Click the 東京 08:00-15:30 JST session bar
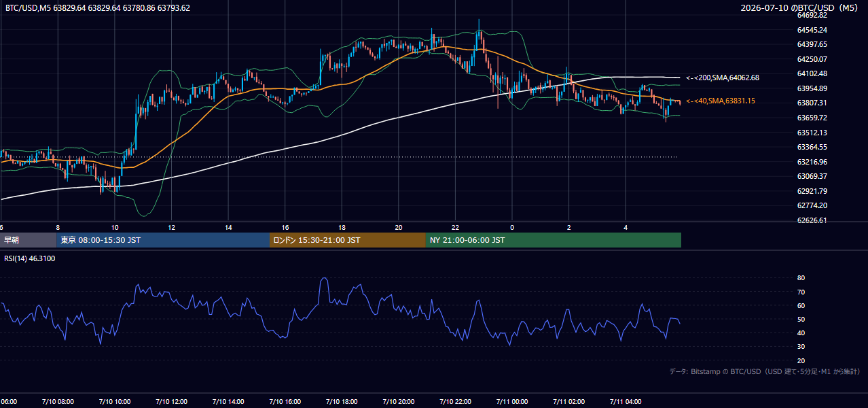This screenshot has height=408, width=868. pos(163,240)
